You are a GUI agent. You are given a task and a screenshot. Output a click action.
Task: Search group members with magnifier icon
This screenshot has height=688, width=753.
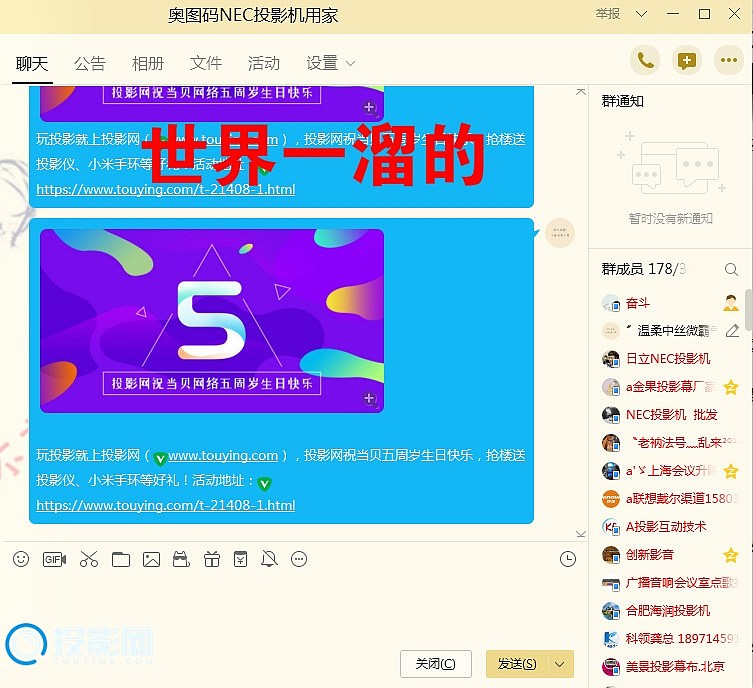click(731, 270)
